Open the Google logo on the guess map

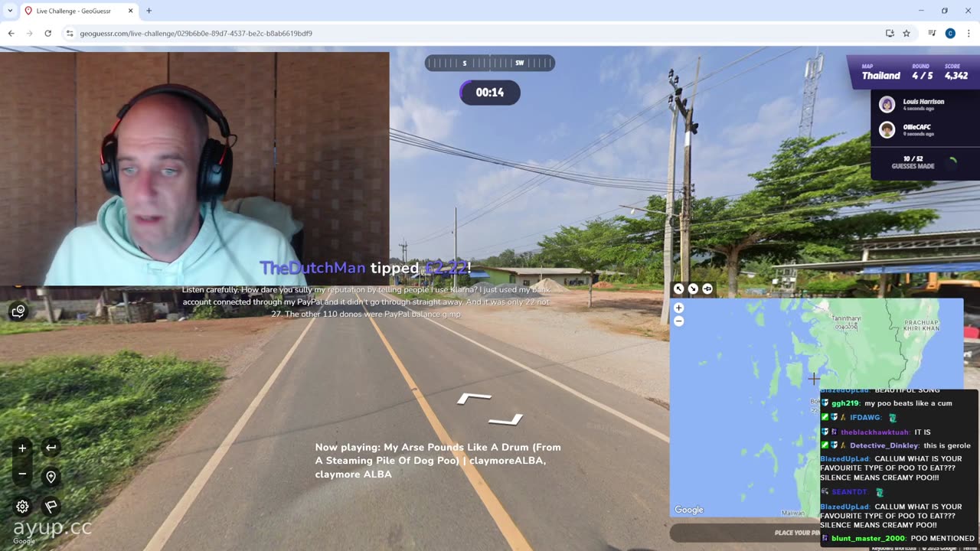(x=688, y=510)
